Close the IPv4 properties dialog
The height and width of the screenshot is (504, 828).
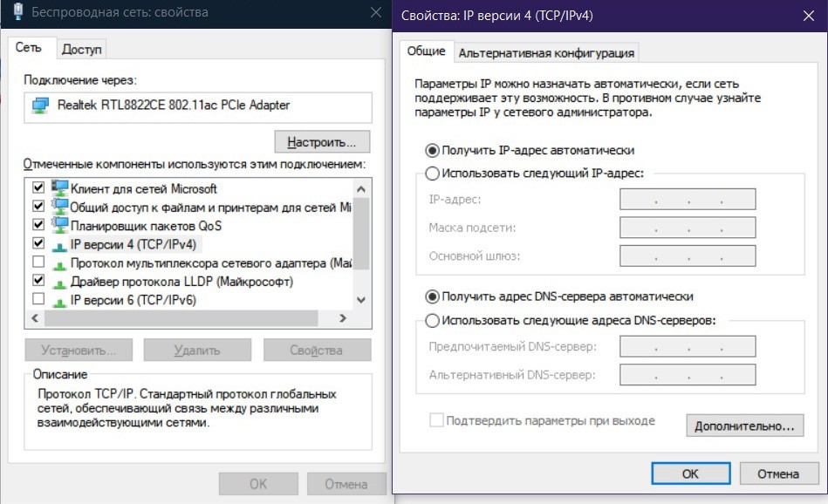807,15
